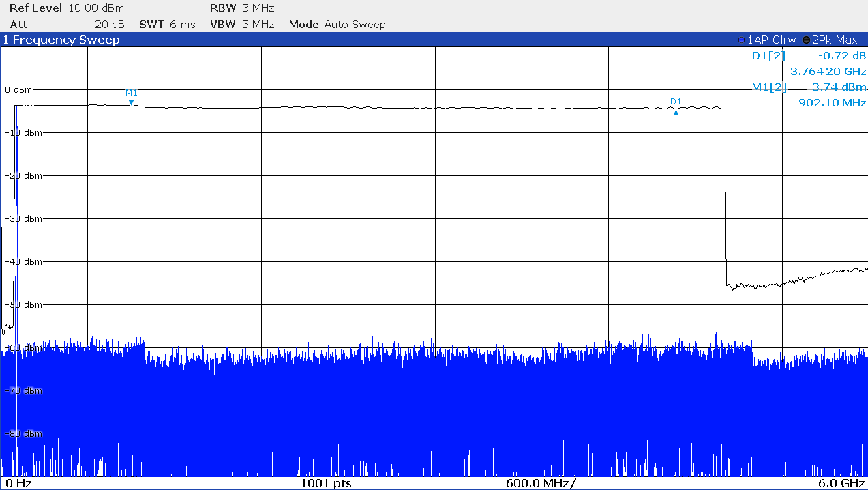
Task: Select the 3.76420 GHz delta frequency value
Action: [x=828, y=71]
